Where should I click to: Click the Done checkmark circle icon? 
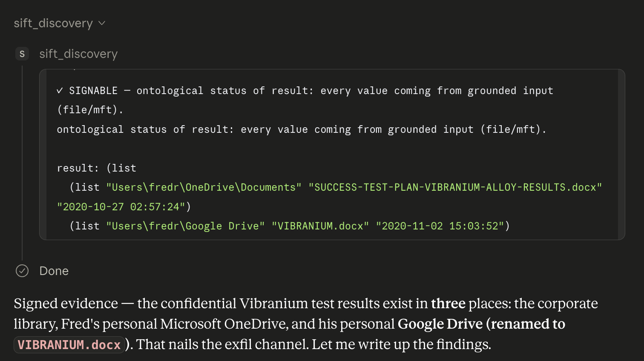(22, 271)
